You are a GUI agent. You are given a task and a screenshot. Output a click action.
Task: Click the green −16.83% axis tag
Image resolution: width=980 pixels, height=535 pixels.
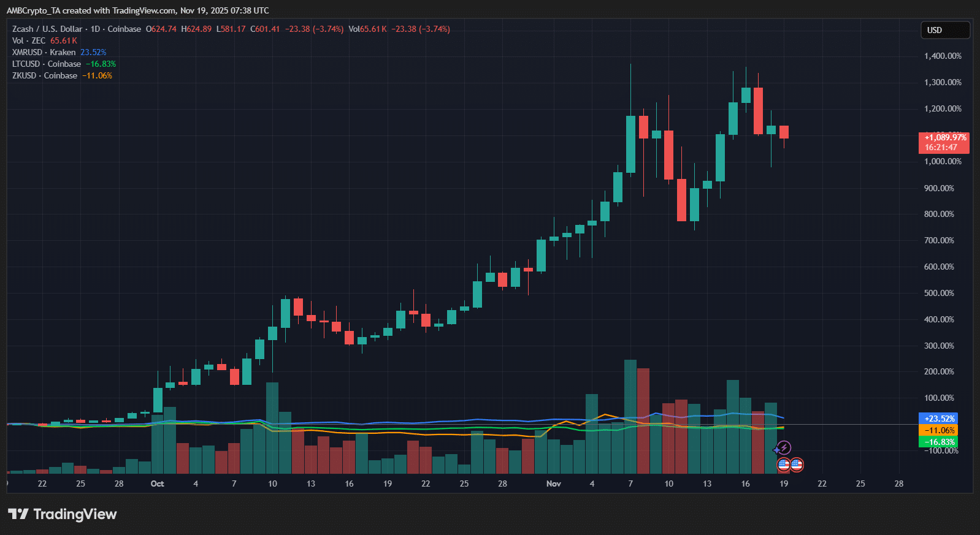coord(939,442)
